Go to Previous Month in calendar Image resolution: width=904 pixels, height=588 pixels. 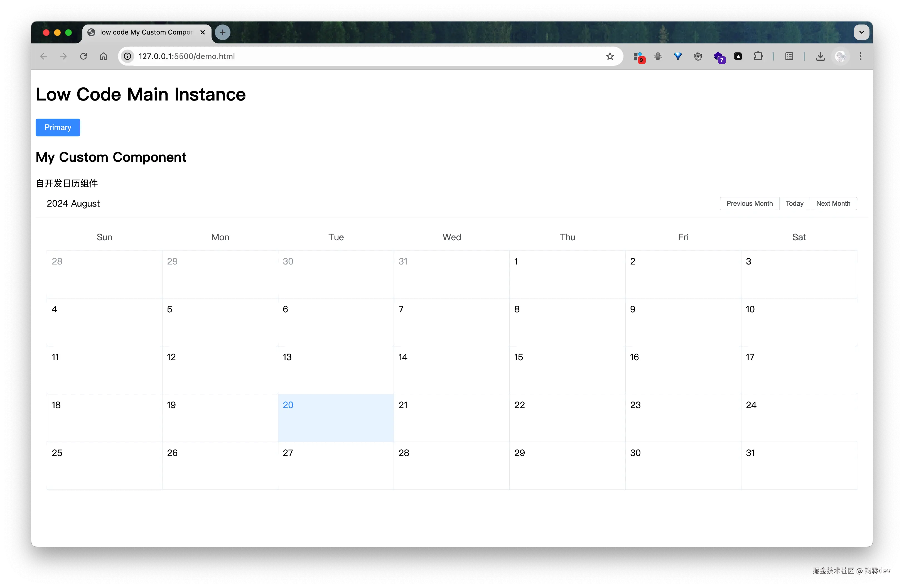(749, 204)
